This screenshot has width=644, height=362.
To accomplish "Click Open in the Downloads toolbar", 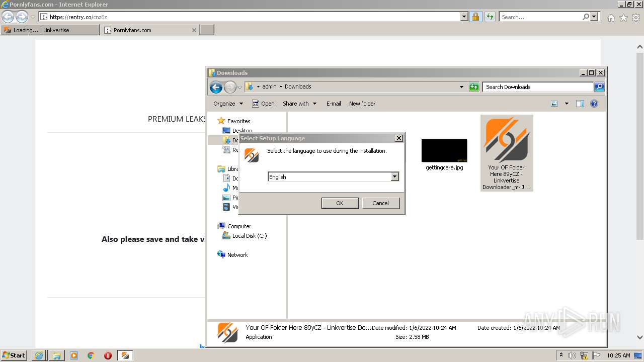I will pos(263,104).
